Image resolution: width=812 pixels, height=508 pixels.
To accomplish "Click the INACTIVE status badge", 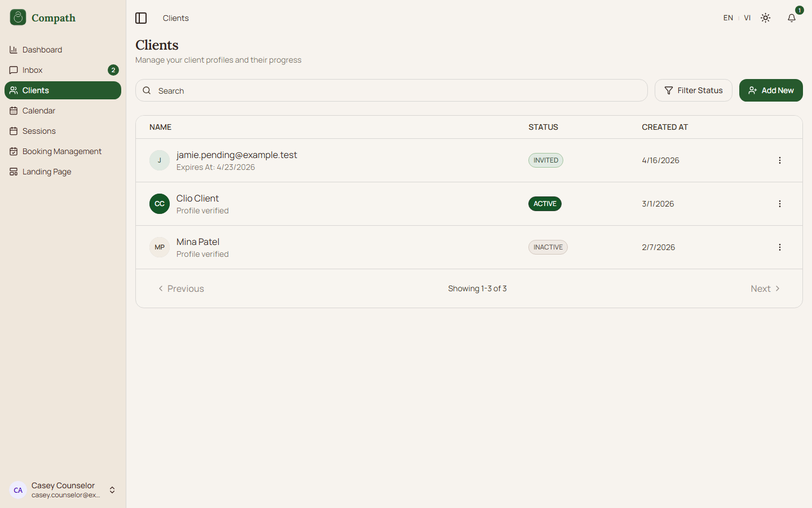I will click(548, 247).
